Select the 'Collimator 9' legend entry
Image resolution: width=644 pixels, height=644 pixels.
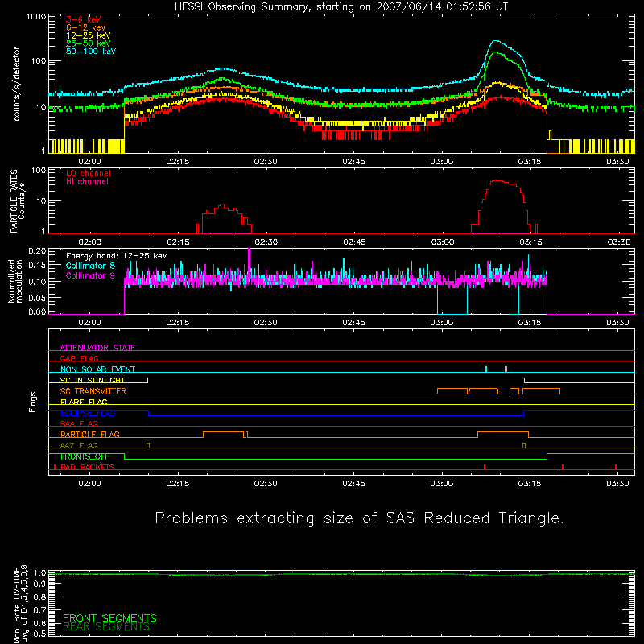pyautogui.click(x=90, y=275)
